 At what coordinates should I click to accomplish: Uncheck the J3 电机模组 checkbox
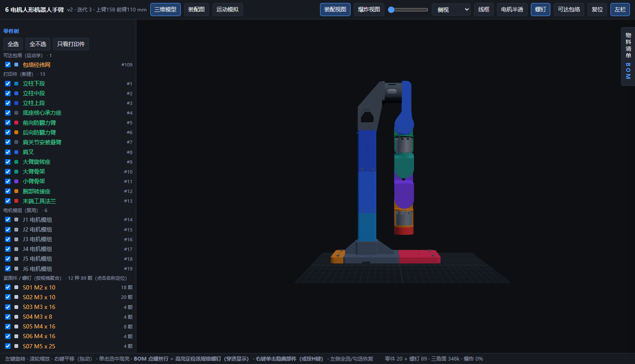coord(8,239)
